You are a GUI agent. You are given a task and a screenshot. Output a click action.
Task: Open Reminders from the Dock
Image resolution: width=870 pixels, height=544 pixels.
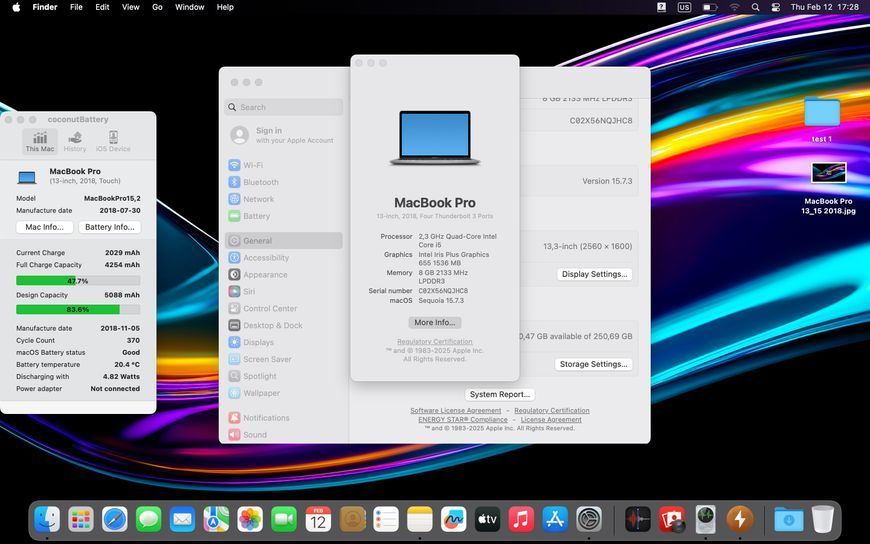386,520
